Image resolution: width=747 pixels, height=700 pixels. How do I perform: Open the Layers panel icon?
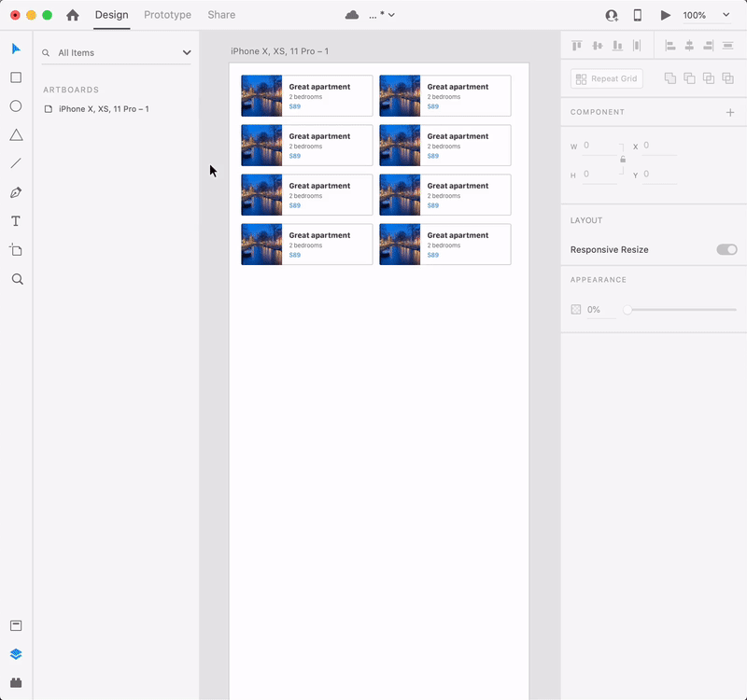click(x=16, y=654)
